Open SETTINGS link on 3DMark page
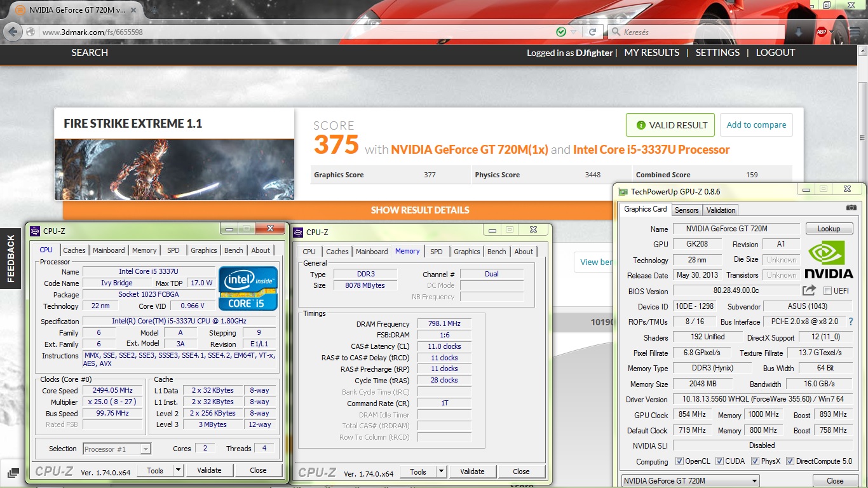868x488 pixels. click(717, 53)
